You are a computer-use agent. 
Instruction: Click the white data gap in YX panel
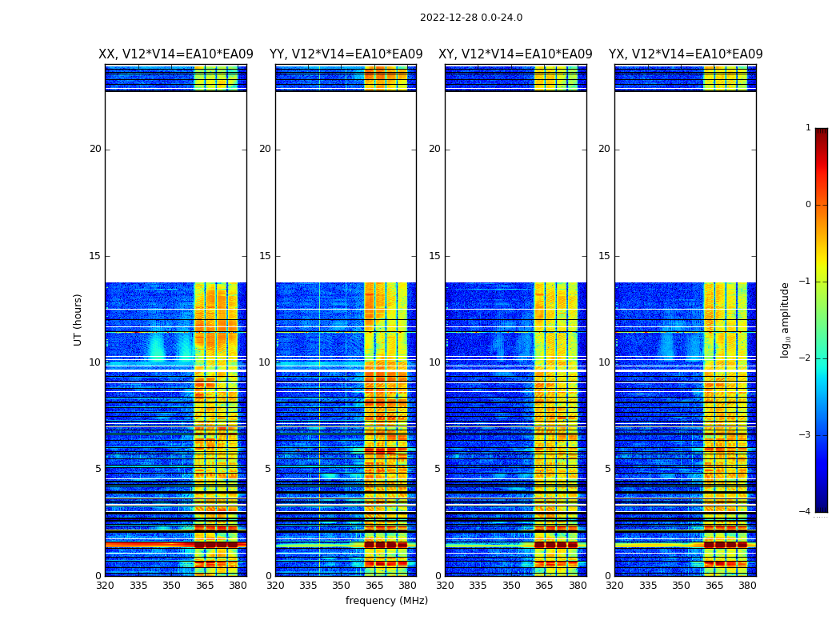coord(686,186)
